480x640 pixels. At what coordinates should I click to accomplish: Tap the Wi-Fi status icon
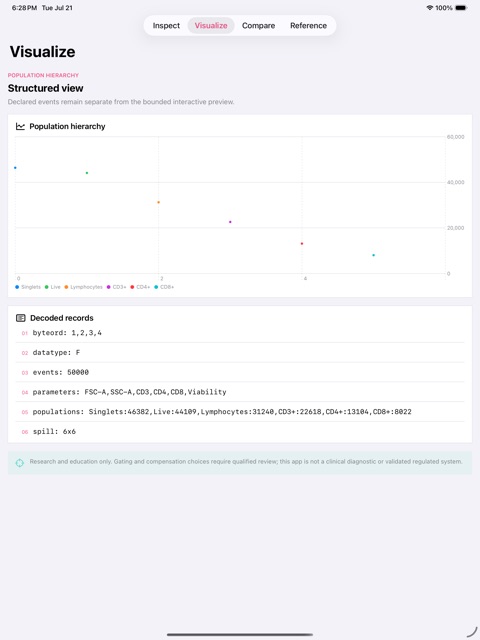pos(429,8)
